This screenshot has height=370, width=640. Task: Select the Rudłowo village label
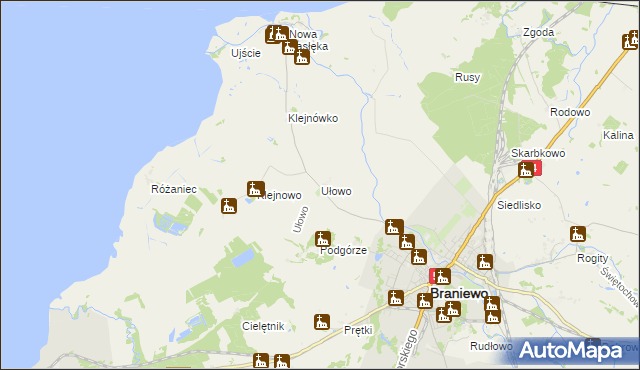pos(491,346)
